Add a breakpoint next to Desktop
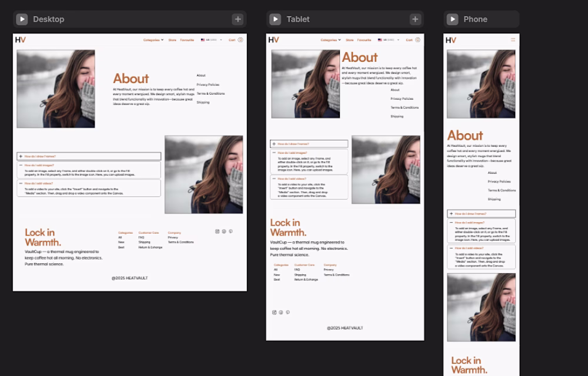Image resolution: width=588 pixels, height=376 pixels. point(238,19)
